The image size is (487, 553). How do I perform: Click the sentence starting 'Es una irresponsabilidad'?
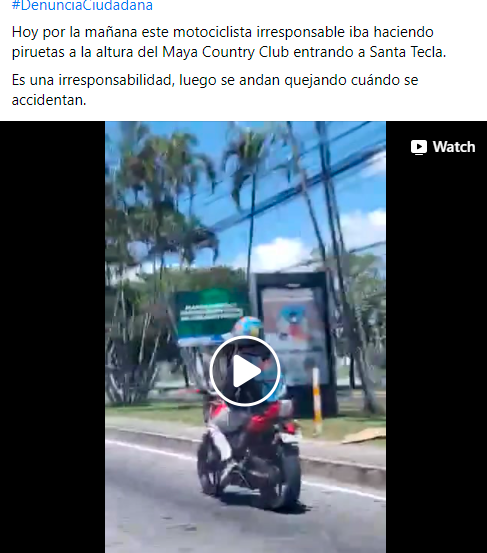215,90
